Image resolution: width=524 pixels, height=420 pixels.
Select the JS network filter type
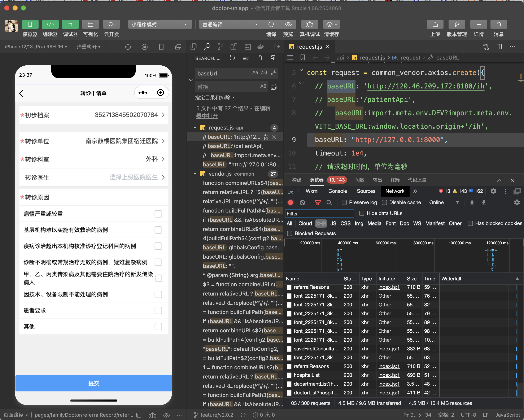(x=333, y=223)
